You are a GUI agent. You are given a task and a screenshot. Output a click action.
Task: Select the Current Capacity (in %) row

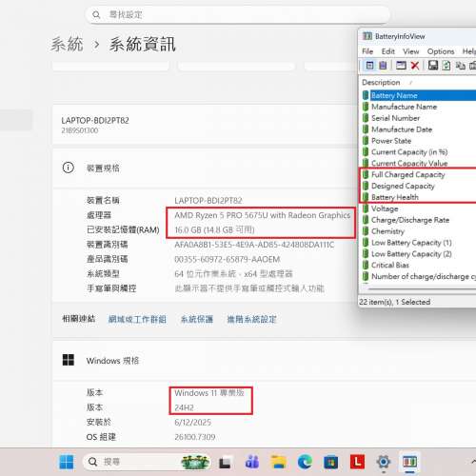tap(419, 152)
